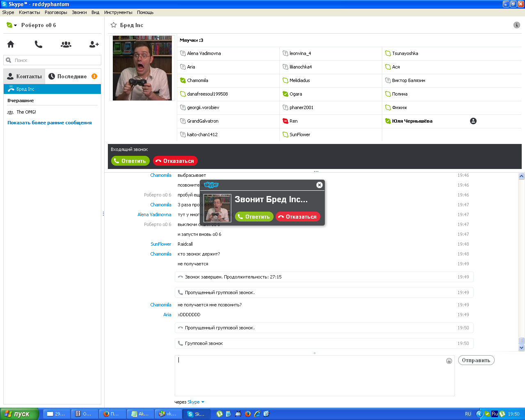This screenshot has height=420, width=525.
Task: Open the Вид menu
Action: tap(95, 12)
